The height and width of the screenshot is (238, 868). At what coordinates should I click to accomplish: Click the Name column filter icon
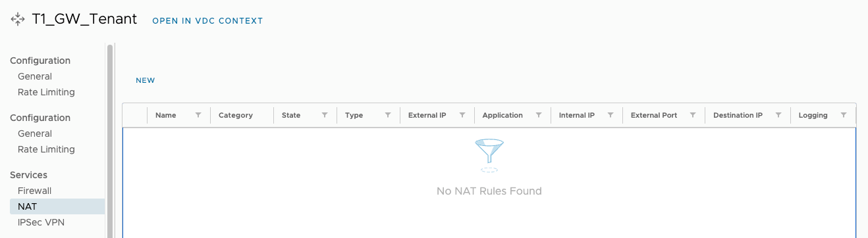(x=198, y=115)
